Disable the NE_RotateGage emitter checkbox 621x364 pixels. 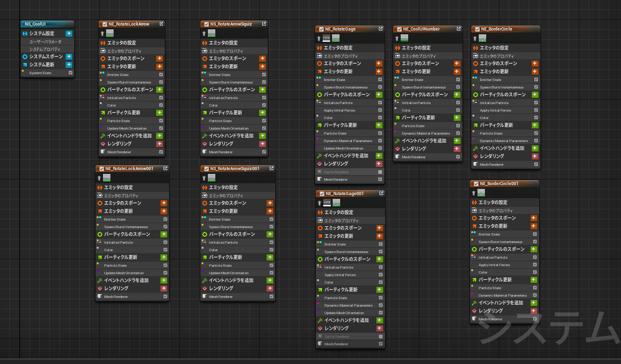[x=321, y=29]
